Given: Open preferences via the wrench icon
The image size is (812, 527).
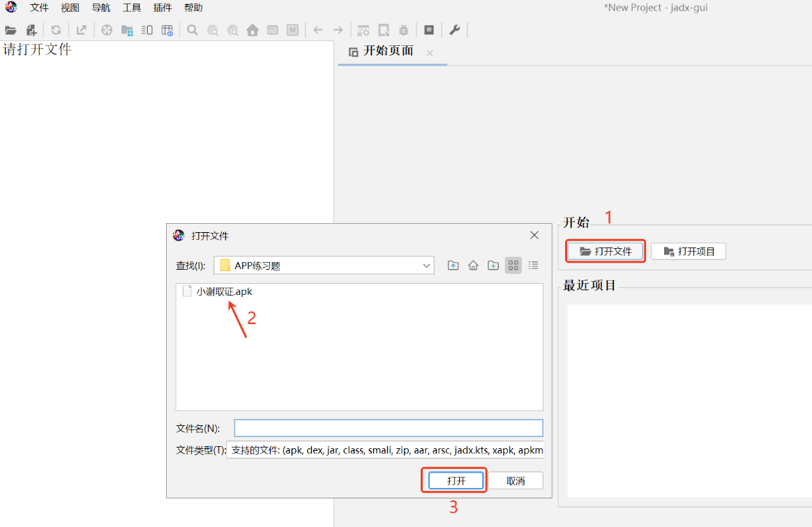Looking at the screenshot, I should point(454,30).
